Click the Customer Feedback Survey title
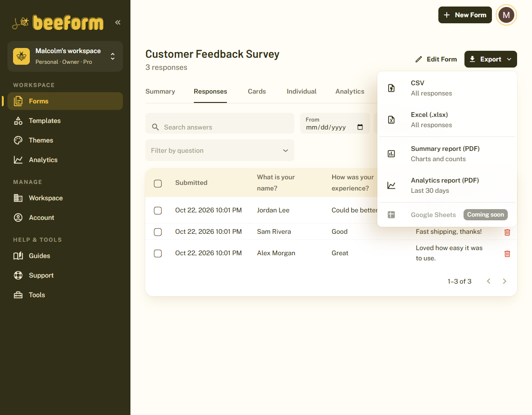Screen dimensions: 532x415 pyautogui.click(x=212, y=54)
